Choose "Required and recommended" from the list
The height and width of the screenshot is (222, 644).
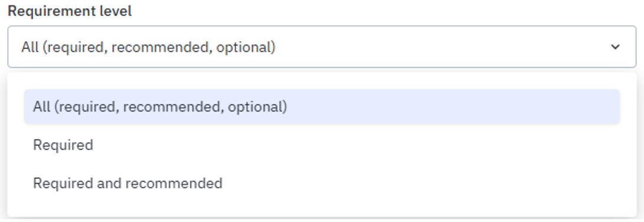pyautogui.click(x=322, y=183)
